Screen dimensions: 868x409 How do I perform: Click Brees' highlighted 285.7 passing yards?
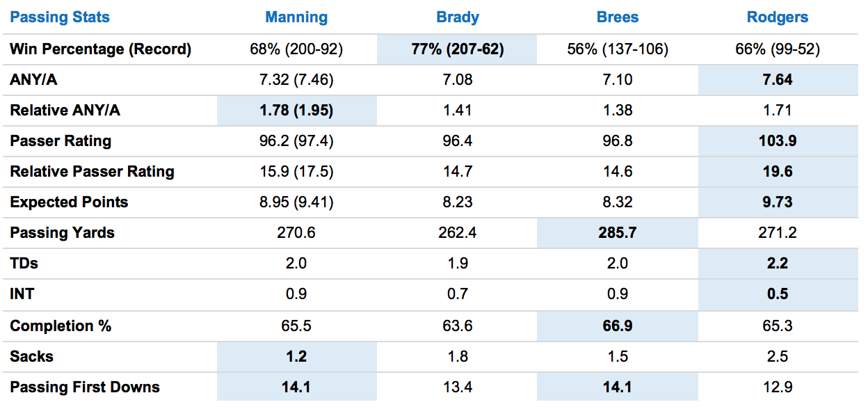617,233
